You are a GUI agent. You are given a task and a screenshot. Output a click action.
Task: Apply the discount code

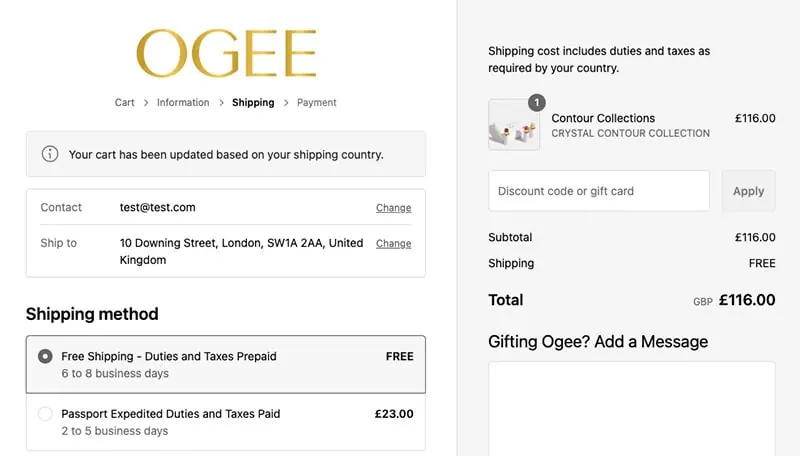(x=748, y=191)
